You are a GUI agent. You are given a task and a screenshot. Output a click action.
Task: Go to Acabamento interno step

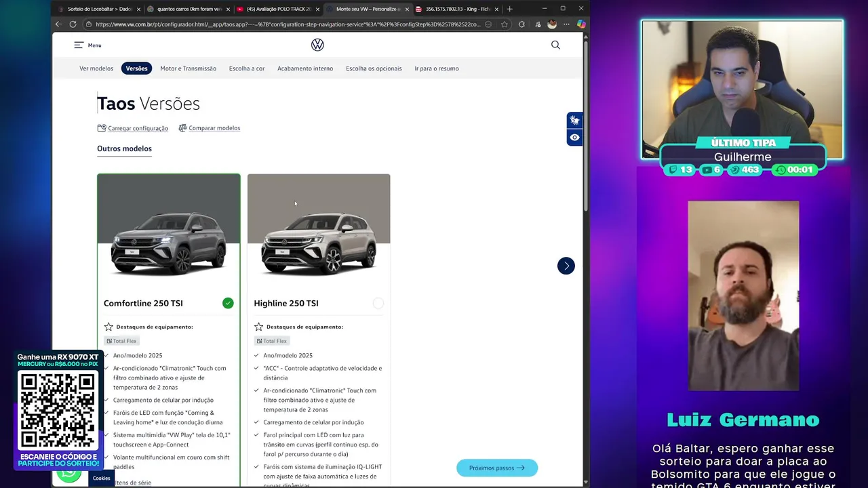[x=305, y=68]
